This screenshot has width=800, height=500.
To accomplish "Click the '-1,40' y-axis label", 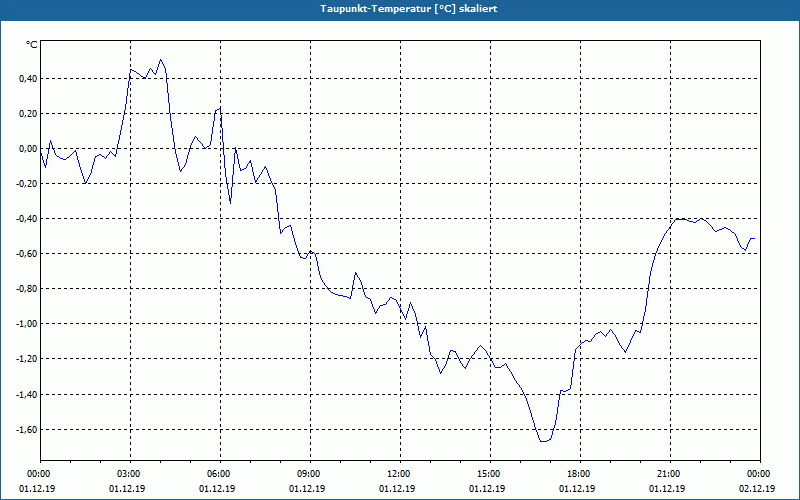I will point(27,394).
